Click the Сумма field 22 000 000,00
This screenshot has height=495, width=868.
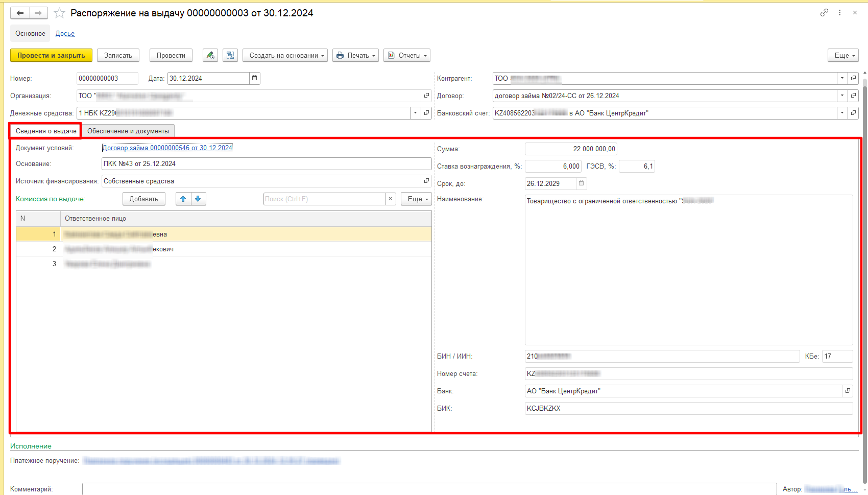571,149
